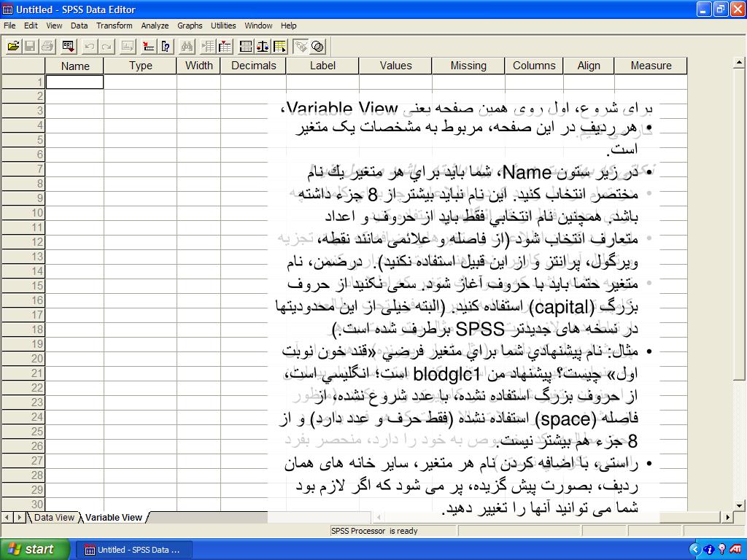Click the Missing column header
This screenshot has height=560, width=747.
click(x=468, y=66)
